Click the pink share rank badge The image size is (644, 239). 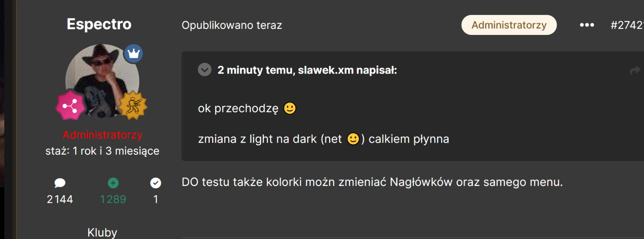click(70, 106)
